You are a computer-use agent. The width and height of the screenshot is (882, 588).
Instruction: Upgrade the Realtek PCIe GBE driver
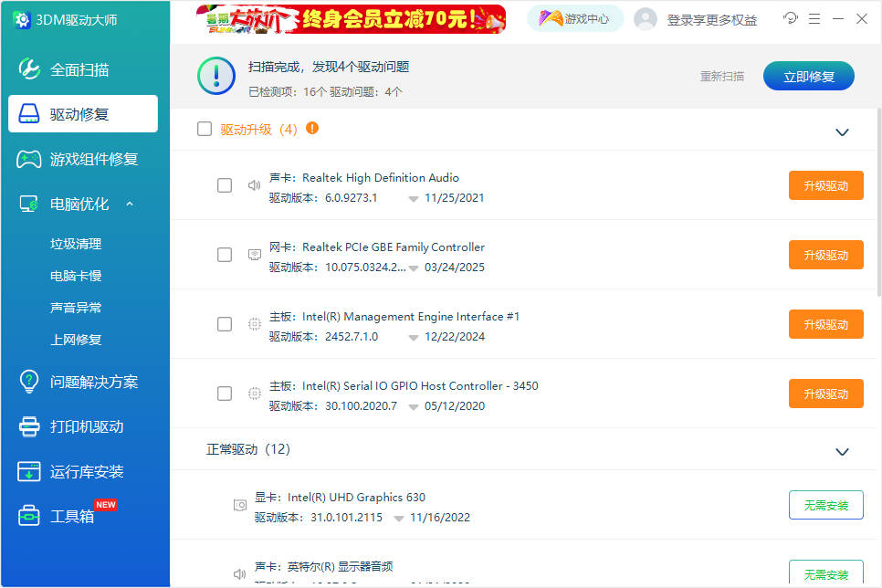pos(825,255)
